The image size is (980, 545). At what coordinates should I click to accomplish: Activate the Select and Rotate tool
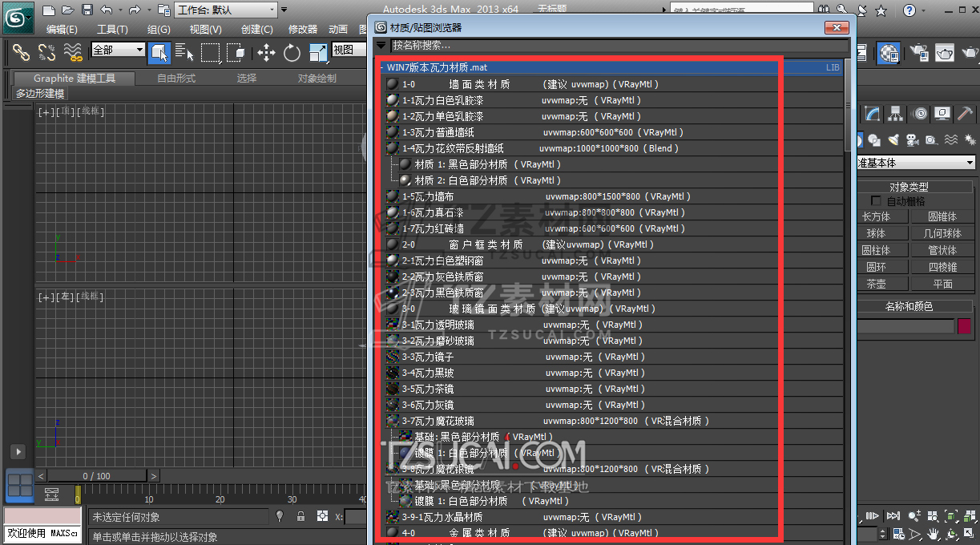(292, 53)
